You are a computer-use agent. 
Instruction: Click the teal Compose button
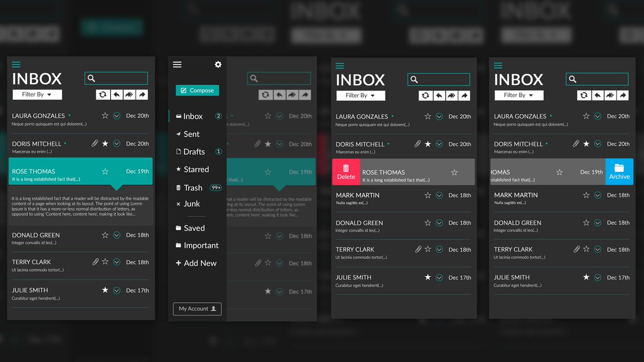pos(197,91)
